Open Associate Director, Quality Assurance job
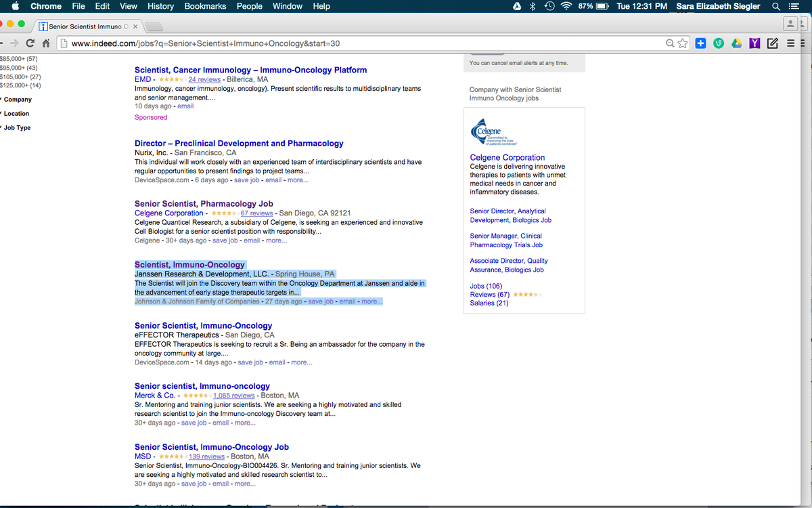The image size is (812, 508). (509, 265)
